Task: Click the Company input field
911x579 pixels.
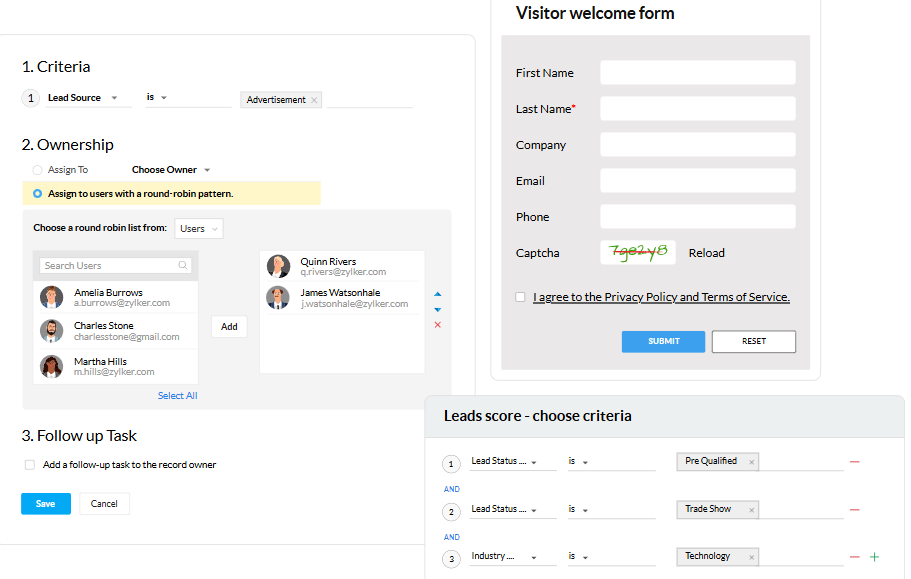Action: 698,145
